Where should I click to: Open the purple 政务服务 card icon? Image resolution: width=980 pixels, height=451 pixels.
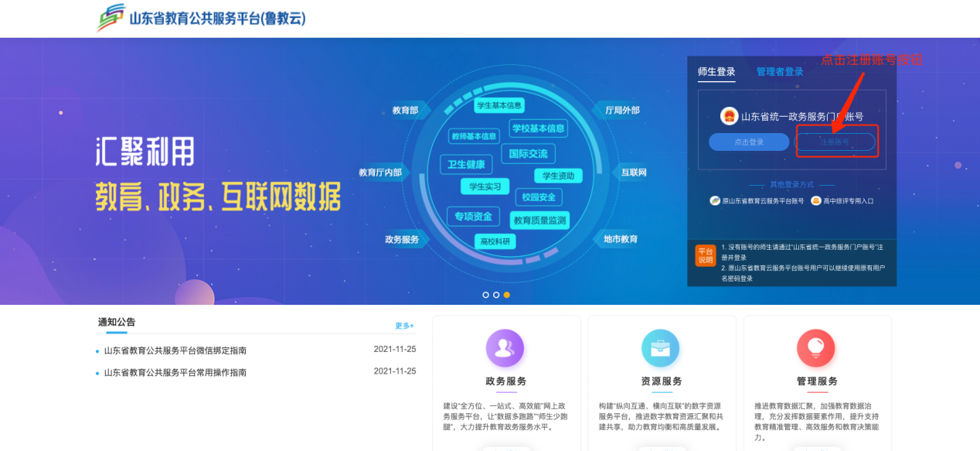pyautogui.click(x=505, y=348)
